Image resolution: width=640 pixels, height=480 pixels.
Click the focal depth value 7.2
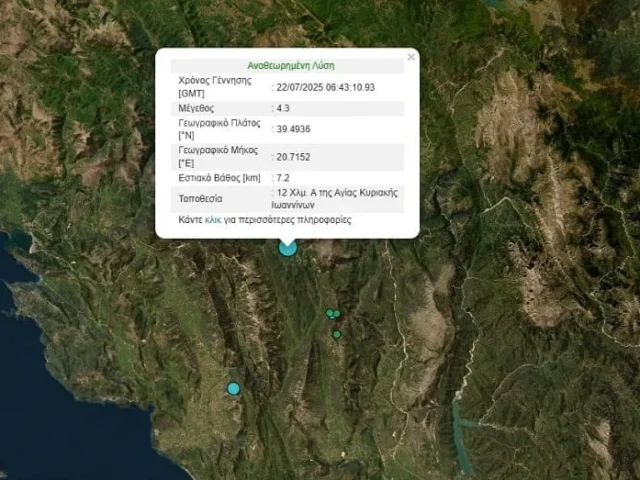pos(284,178)
